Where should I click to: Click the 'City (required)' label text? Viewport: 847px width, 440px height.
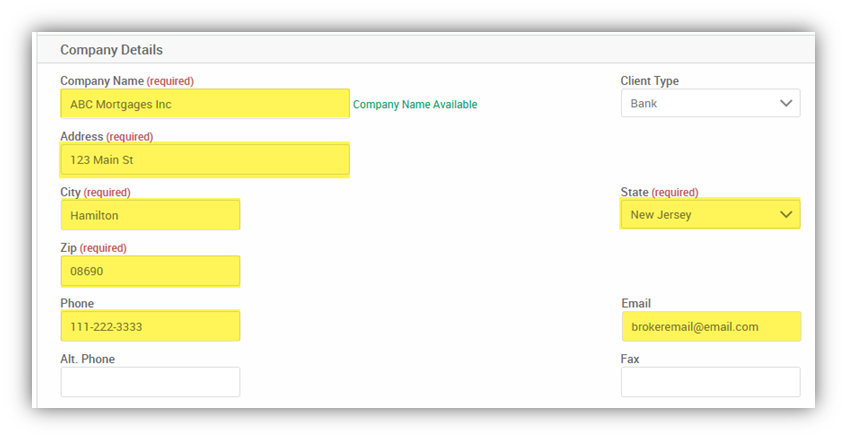coord(95,192)
